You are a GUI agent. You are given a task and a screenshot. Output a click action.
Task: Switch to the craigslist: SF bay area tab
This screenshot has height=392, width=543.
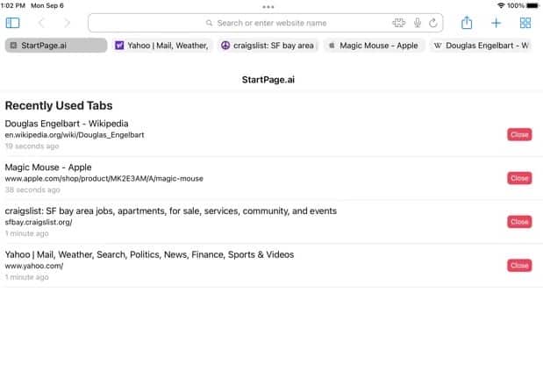coord(268,46)
